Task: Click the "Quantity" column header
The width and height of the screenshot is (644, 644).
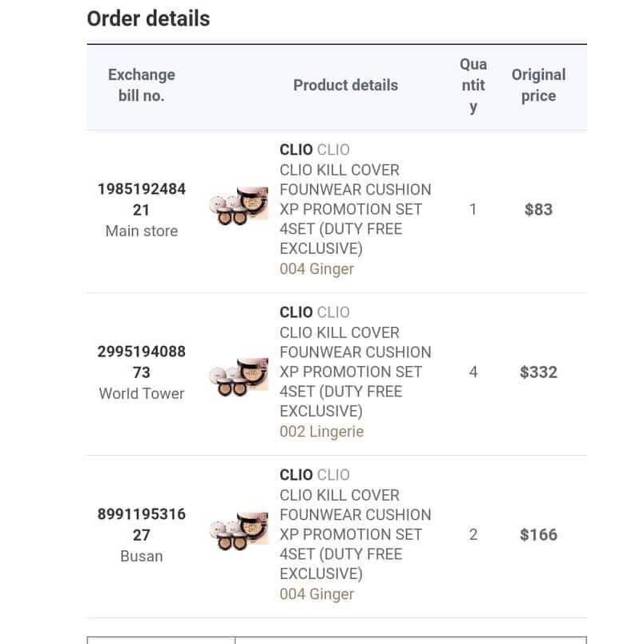Action: [473, 85]
